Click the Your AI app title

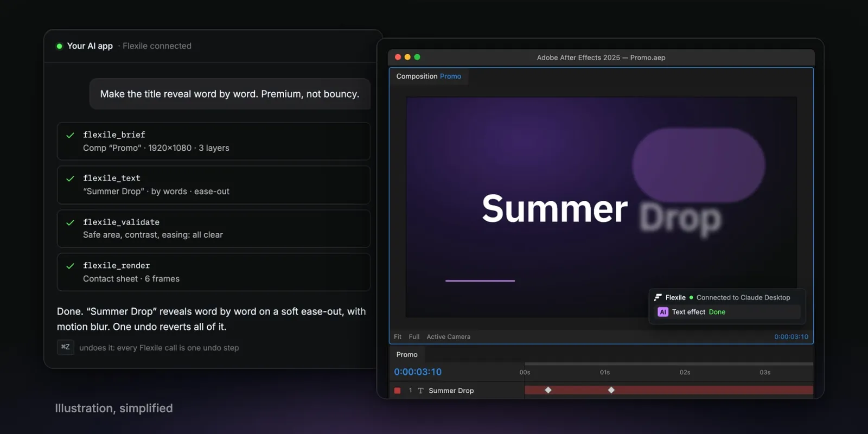click(90, 46)
